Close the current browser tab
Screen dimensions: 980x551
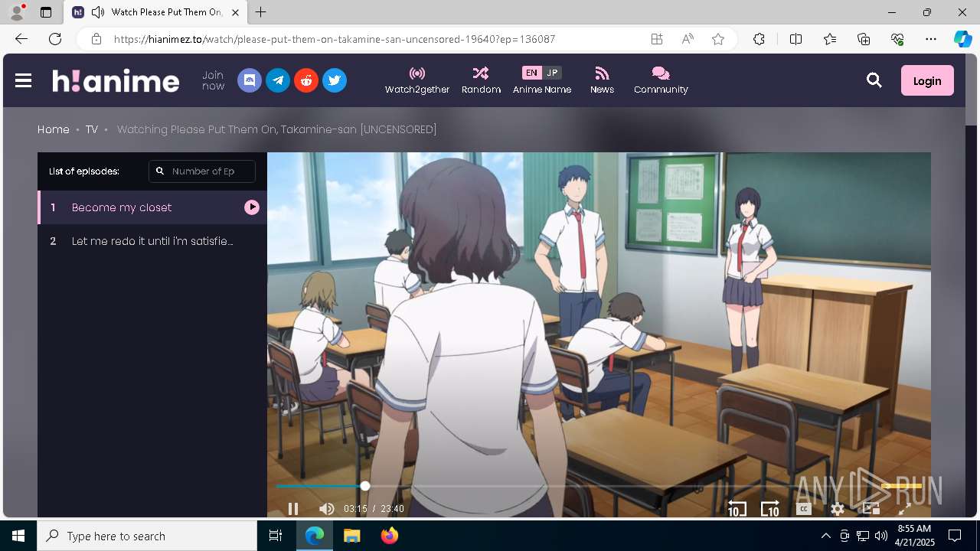point(235,12)
